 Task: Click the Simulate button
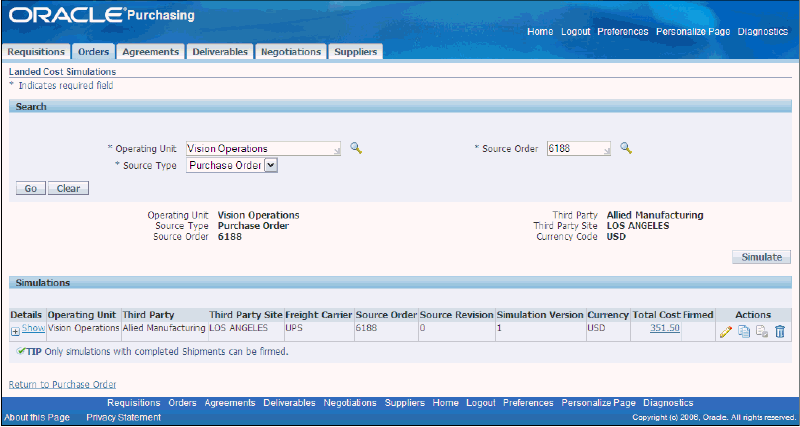pos(761,257)
